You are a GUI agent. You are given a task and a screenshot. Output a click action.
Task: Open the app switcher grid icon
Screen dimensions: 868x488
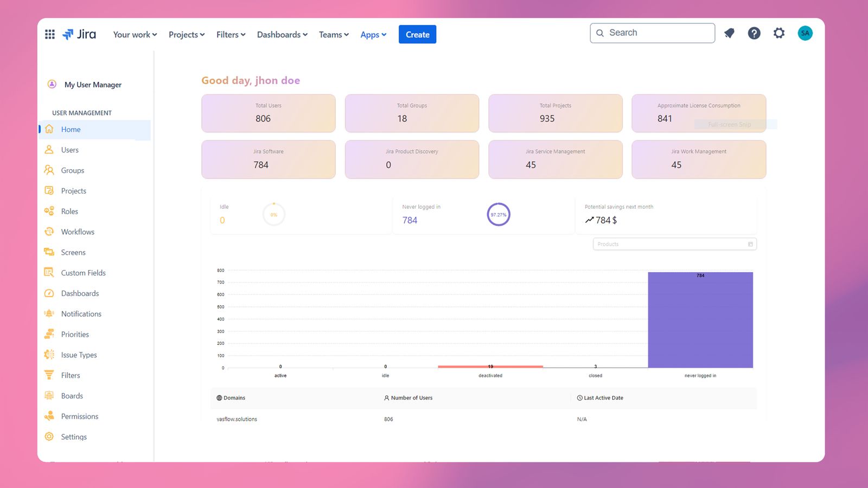(50, 34)
